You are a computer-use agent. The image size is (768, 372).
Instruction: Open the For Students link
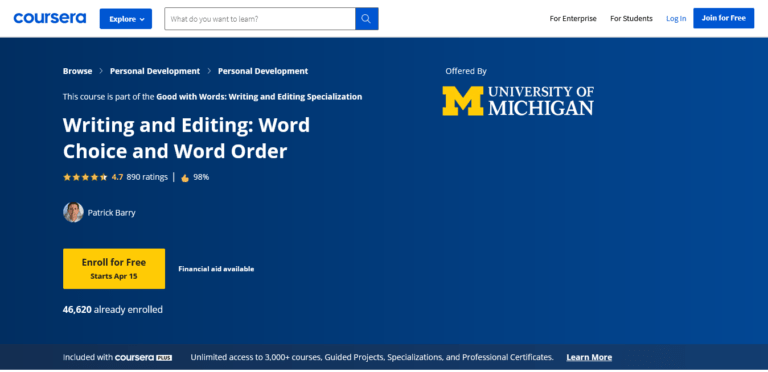tap(631, 19)
